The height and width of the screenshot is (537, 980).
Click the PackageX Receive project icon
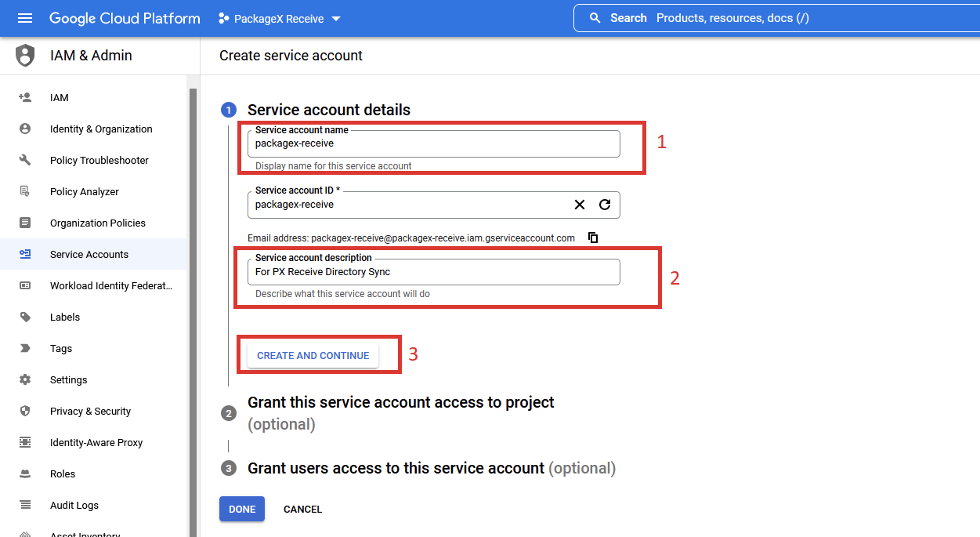223,19
